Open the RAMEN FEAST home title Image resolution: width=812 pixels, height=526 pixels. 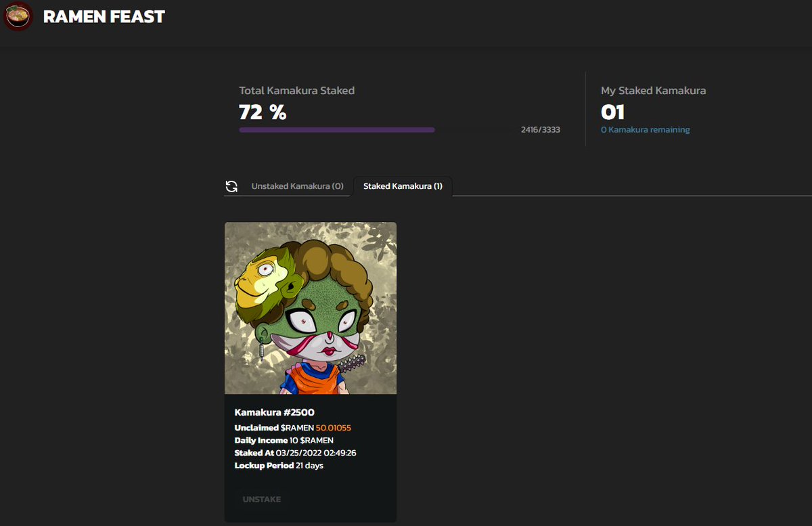pos(104,17)
